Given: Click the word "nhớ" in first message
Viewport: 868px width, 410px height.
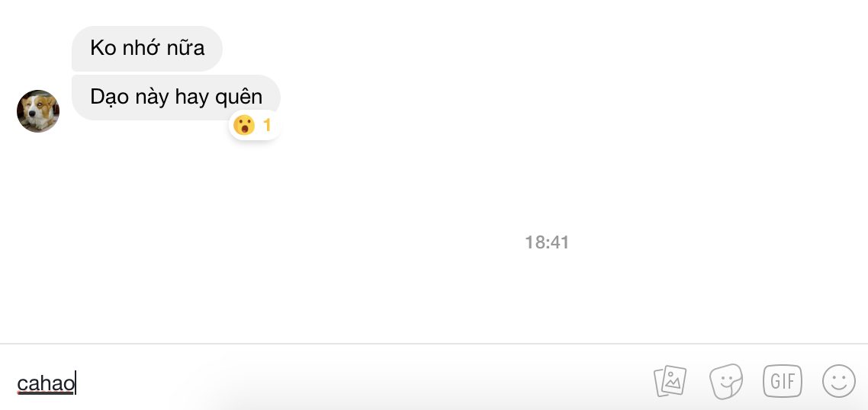Looking at the screenshot, I should click(x=144, y=48).
